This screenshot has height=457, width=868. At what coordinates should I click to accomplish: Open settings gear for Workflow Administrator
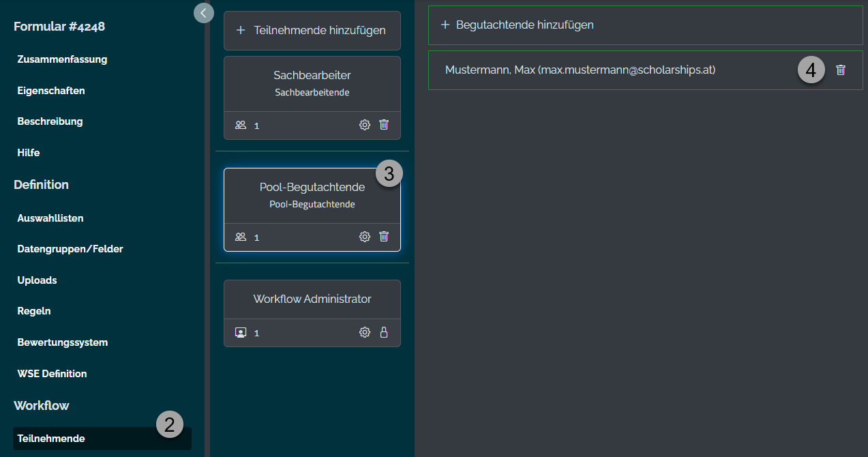click(x=365, y=332)
